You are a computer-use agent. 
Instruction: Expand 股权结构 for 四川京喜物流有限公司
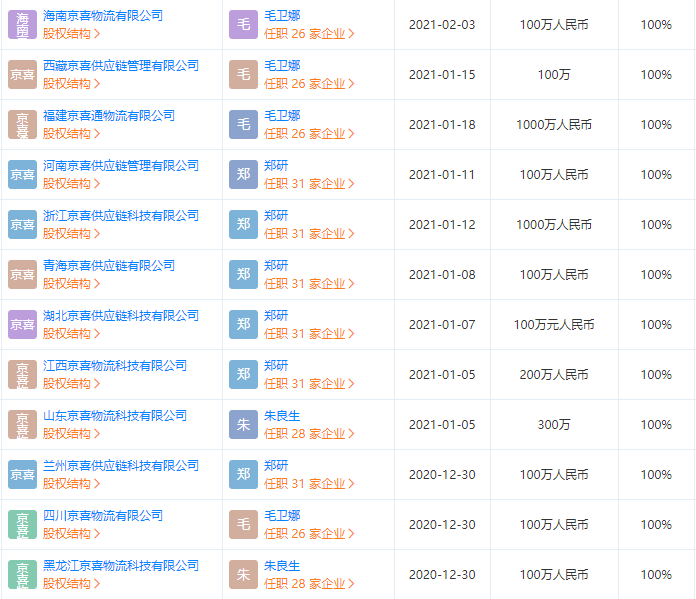(71, 534)
